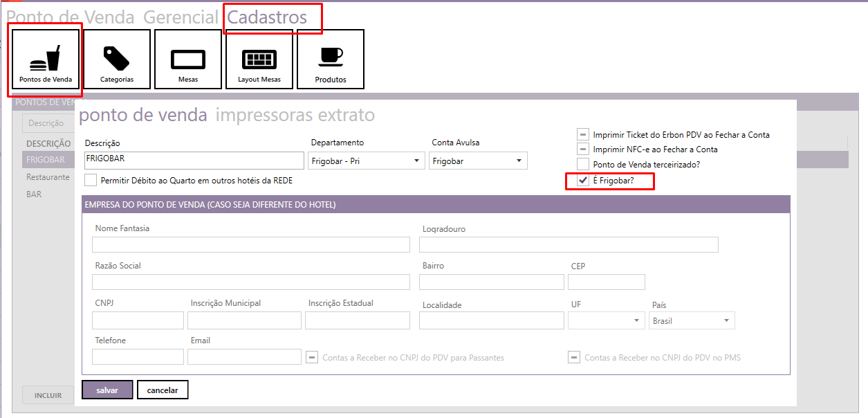This screenshot has width=868, height=418.
Task: Click the salvar button
Action: 107,390
